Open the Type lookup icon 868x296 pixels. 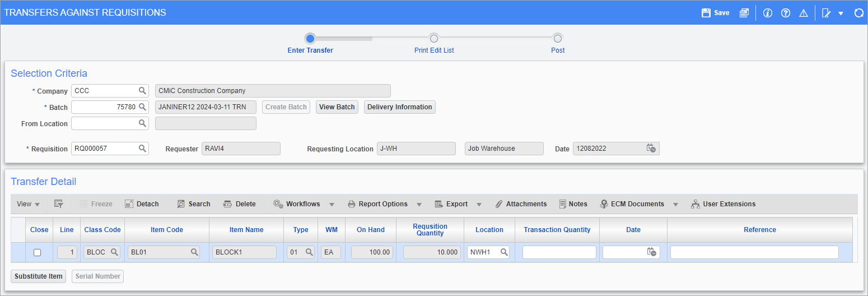click(309, 252)
